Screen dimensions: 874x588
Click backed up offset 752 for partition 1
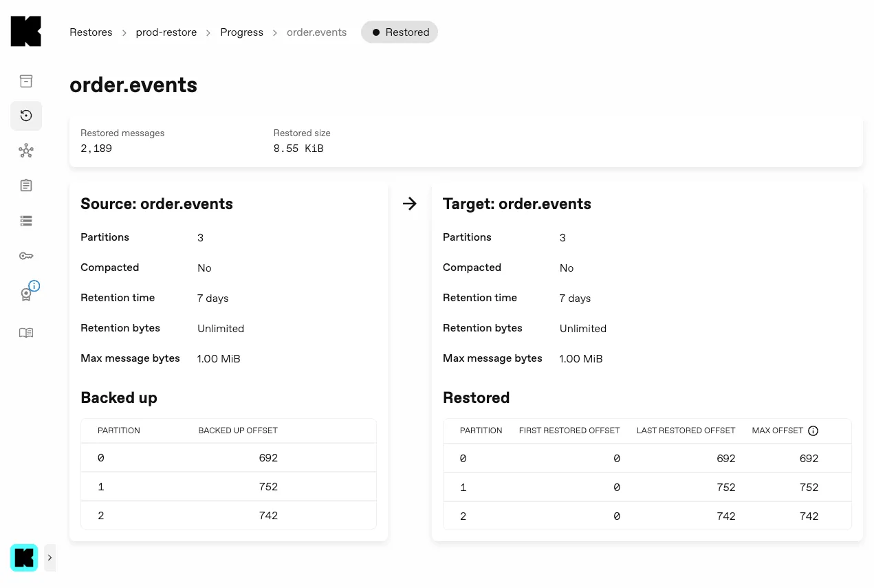(x=268, y=487)
